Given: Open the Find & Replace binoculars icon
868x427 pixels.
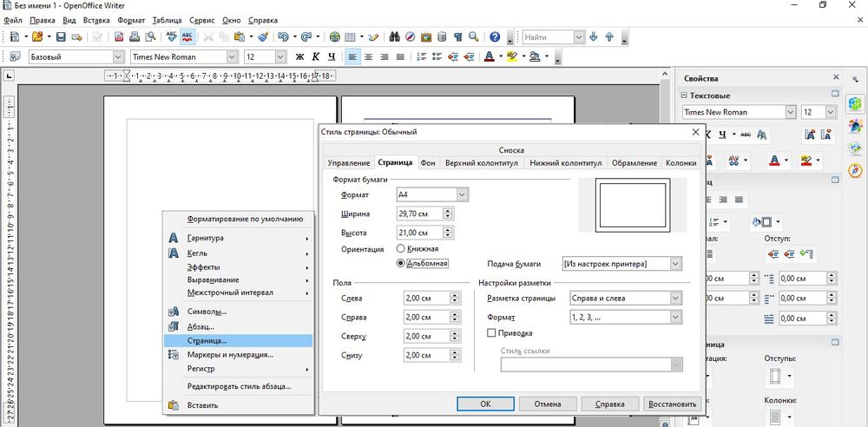Looking at the screenshot, I should [393, 37].
